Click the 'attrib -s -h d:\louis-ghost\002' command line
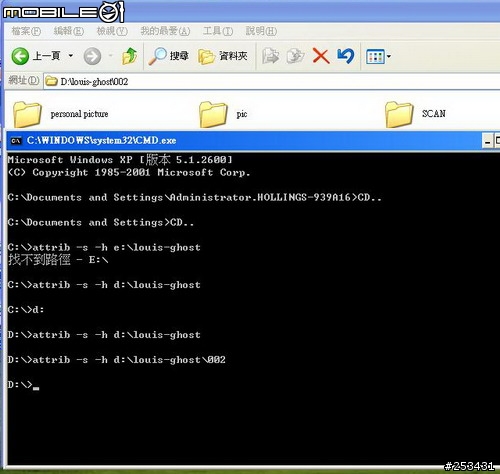 (x=117, y=360)
